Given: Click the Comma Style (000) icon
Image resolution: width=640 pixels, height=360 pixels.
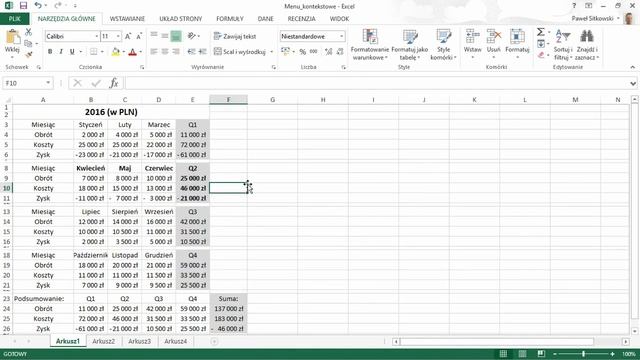Looking at the screenshot, I should coord(313,52).
